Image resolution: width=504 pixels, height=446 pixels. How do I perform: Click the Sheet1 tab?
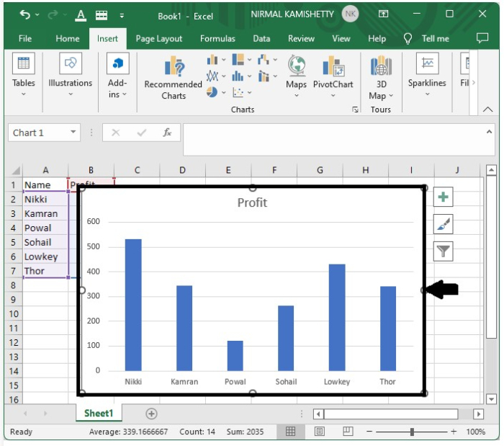click(99, 413)
